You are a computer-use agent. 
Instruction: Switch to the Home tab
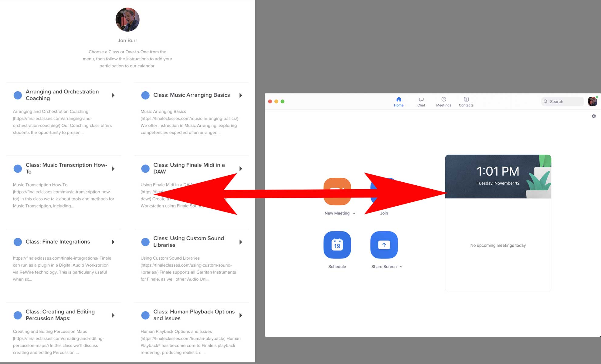click(x=399, y=101)
